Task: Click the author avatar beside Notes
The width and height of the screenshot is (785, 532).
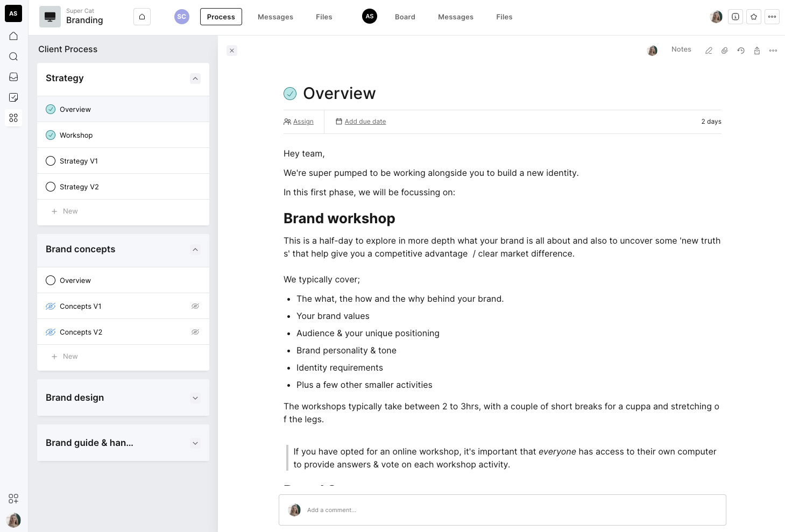Action: [x=652, y=51]
